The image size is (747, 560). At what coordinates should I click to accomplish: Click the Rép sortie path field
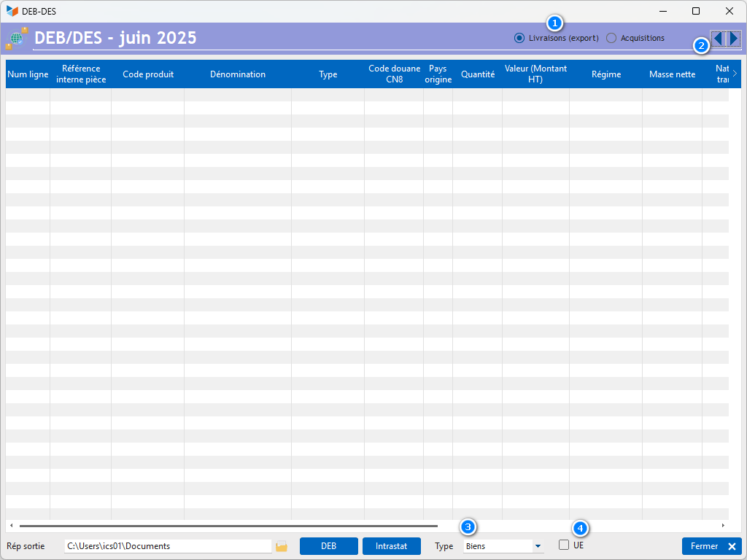168,546
